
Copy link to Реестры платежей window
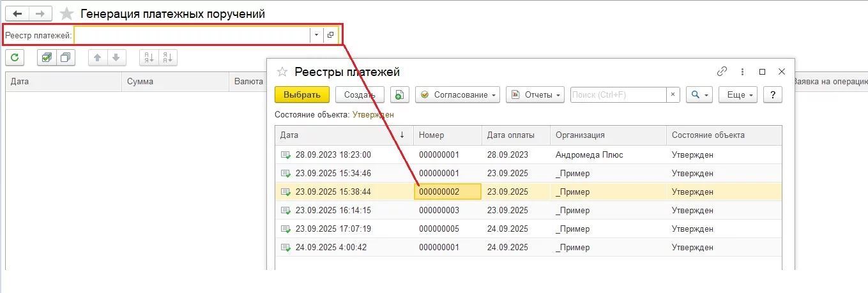pos(722,71)
